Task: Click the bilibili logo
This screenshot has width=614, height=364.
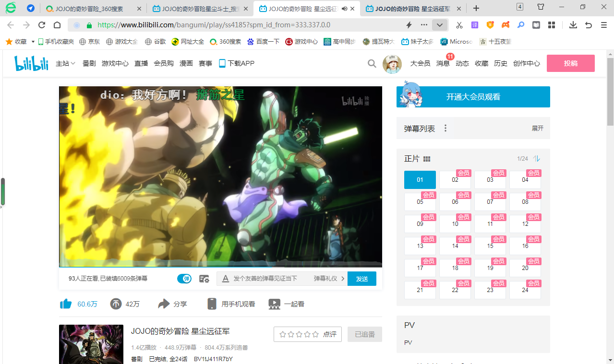Action: pyautogui.click(x=31, y=63)
